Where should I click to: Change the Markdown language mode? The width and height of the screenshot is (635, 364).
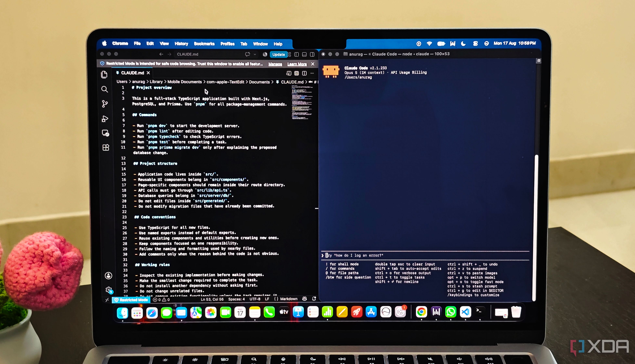point(289,299)
